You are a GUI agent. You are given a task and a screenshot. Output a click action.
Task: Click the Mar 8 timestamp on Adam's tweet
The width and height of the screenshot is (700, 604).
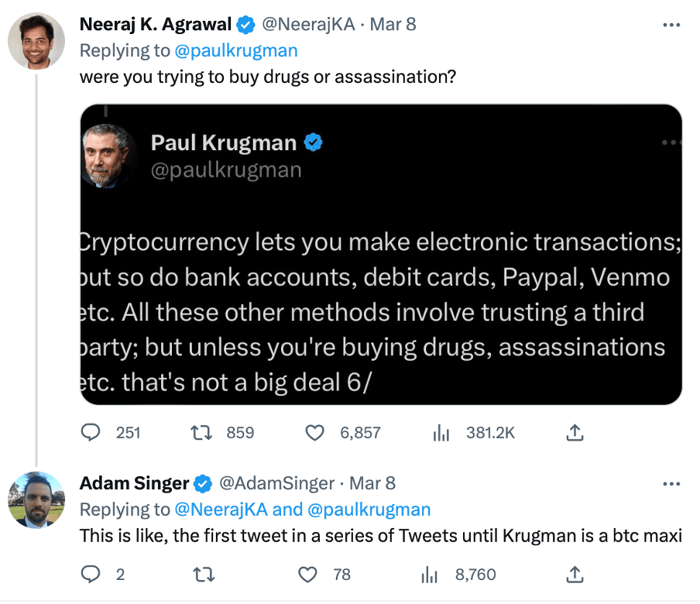(372, 483)
